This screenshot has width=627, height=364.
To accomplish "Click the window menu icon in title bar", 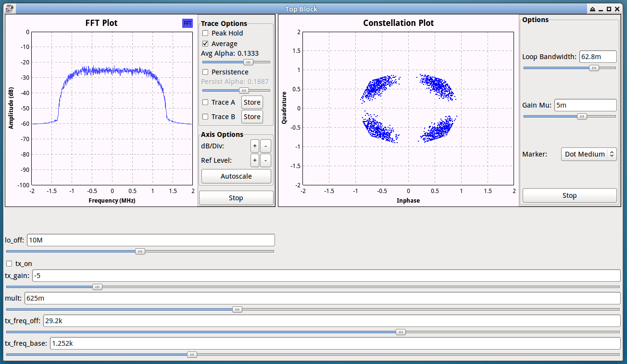I will click(x=9, y=9).
